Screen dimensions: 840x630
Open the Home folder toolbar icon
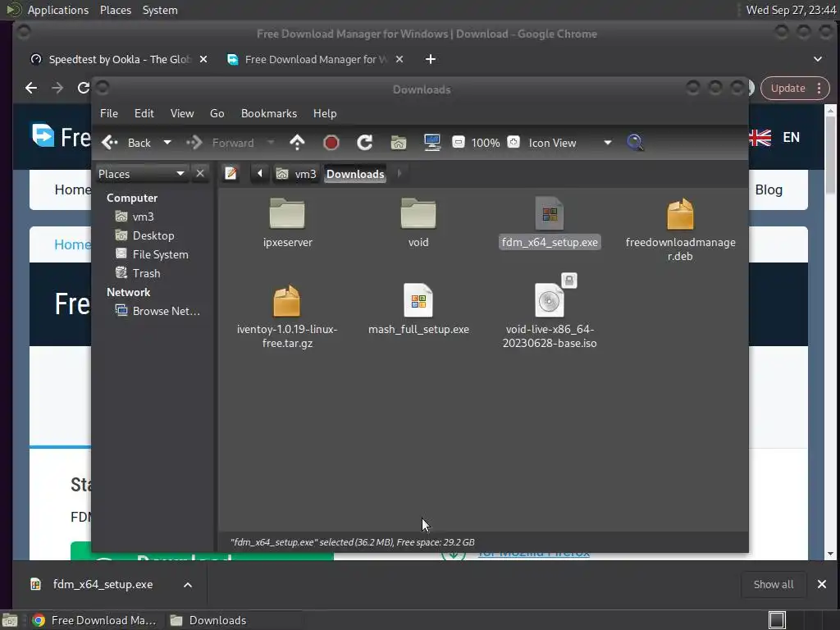pyautogui.click(x=398, y=143)
